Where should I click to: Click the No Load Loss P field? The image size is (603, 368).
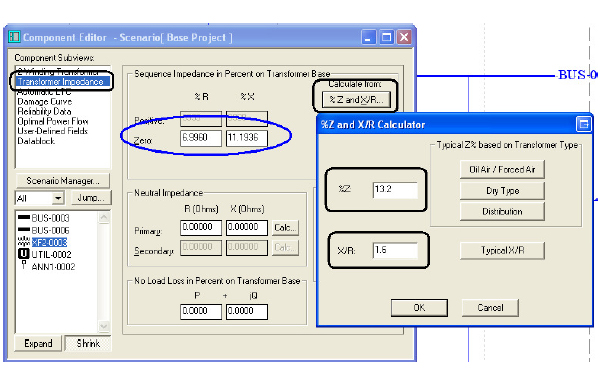[x=201, y=311]
